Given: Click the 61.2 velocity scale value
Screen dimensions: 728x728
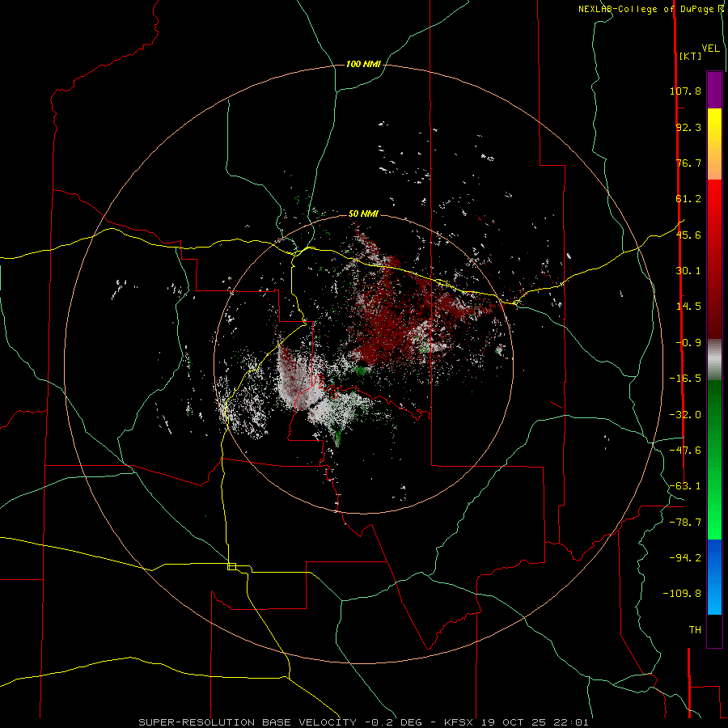Looking at the screenshot, I should click(688, 199).
